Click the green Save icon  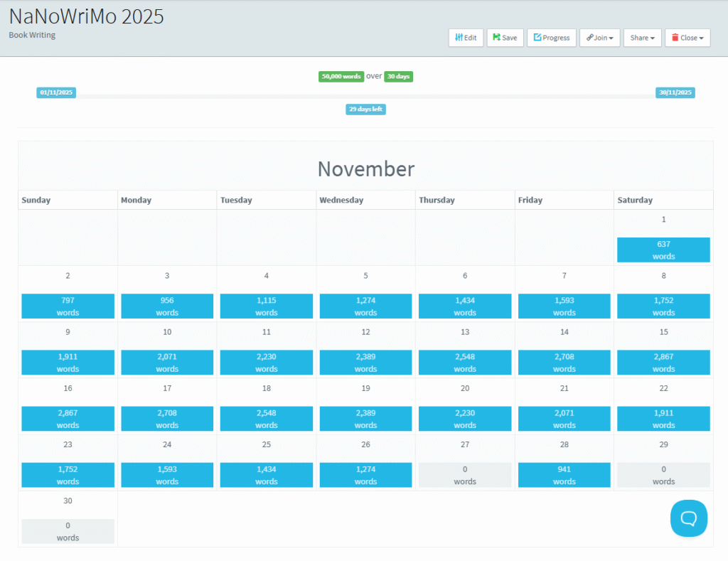point(497,37)
